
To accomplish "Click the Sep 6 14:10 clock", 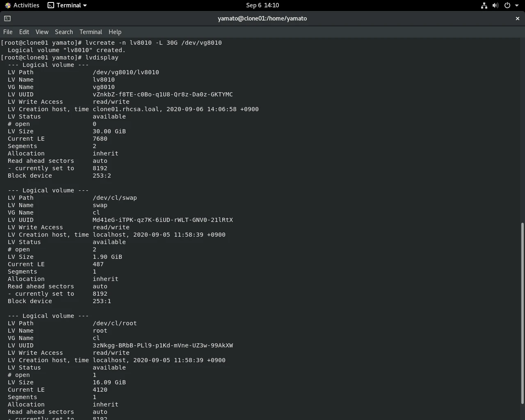I will point(262,5).
